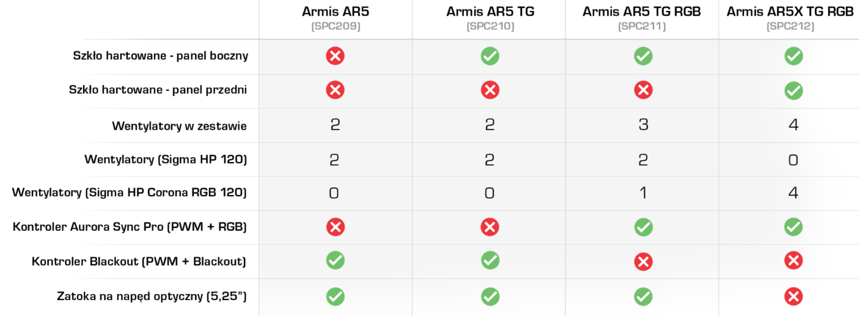Screen dimensions: 868x319
Task: Click Szkło hartowane - panel boczny label
Action: point(160,56)
